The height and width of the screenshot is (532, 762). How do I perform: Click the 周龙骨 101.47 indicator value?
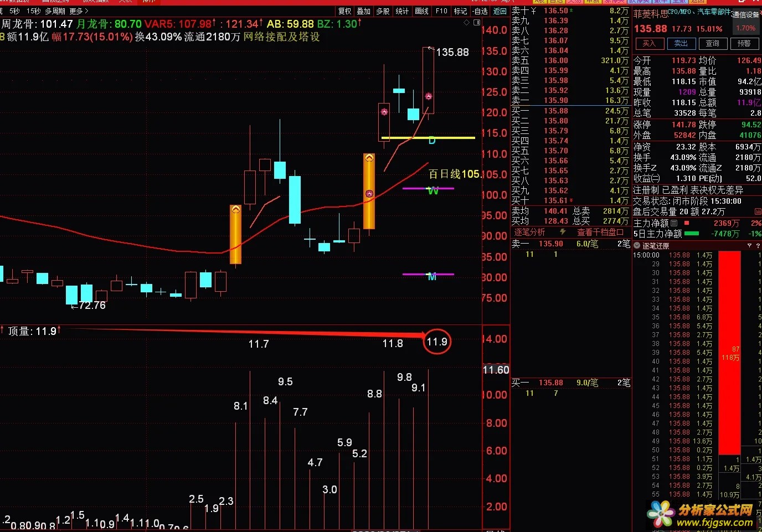point(37,24)
